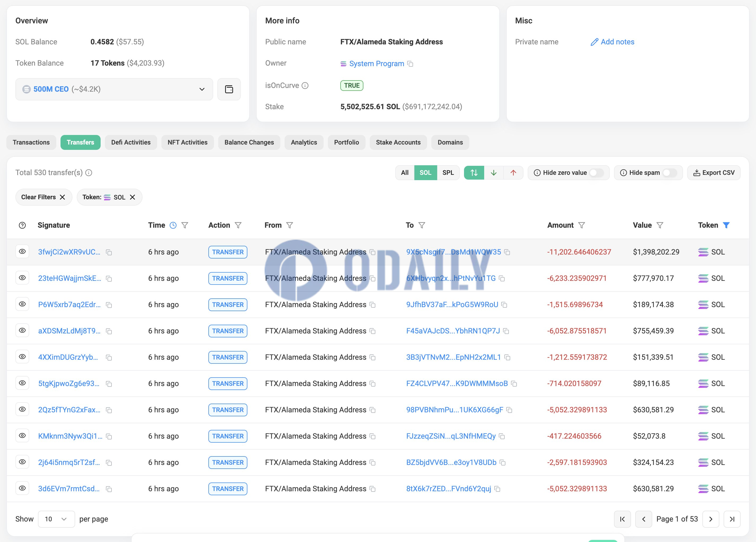Open the active Token column filter
The height and width of the screenshot is (542, 756).
726,226
